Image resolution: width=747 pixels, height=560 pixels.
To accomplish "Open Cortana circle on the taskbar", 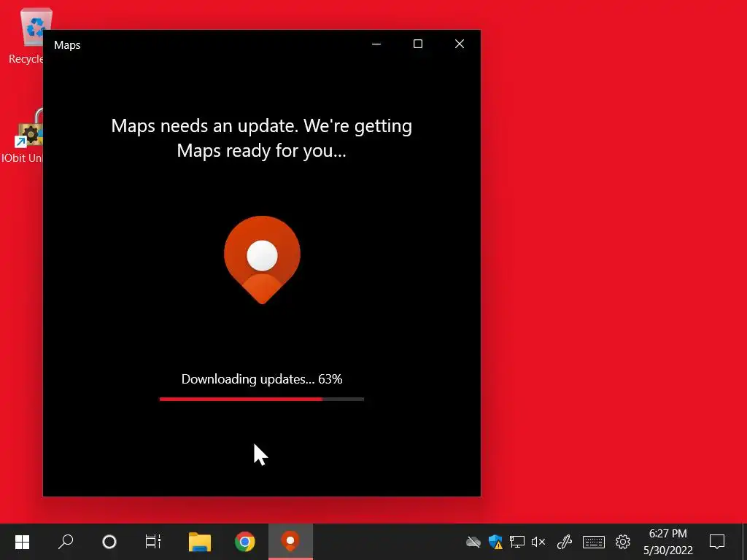I will click(109, 542).
